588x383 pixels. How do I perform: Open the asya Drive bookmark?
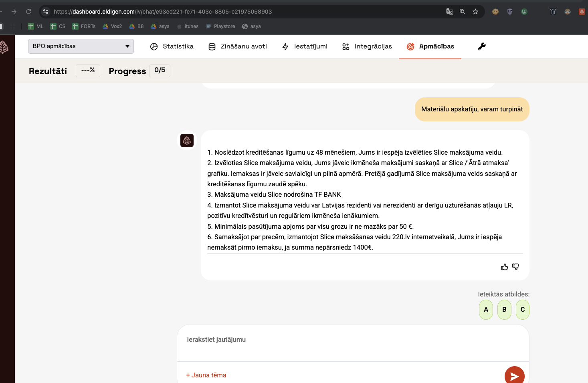(x=160, y=26)
